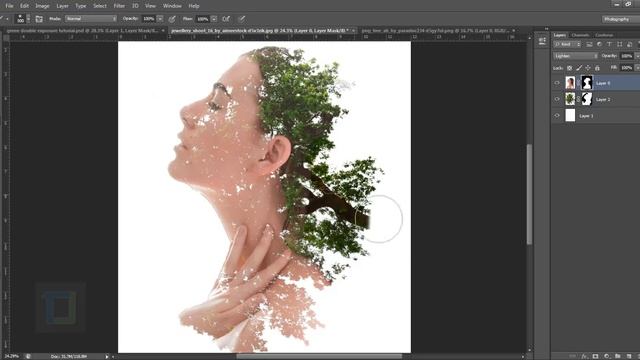This screenshot has height=360, width=640.
Task: Filter for smart objects icon
Action: pyautogui.click(x=629, y=44)
